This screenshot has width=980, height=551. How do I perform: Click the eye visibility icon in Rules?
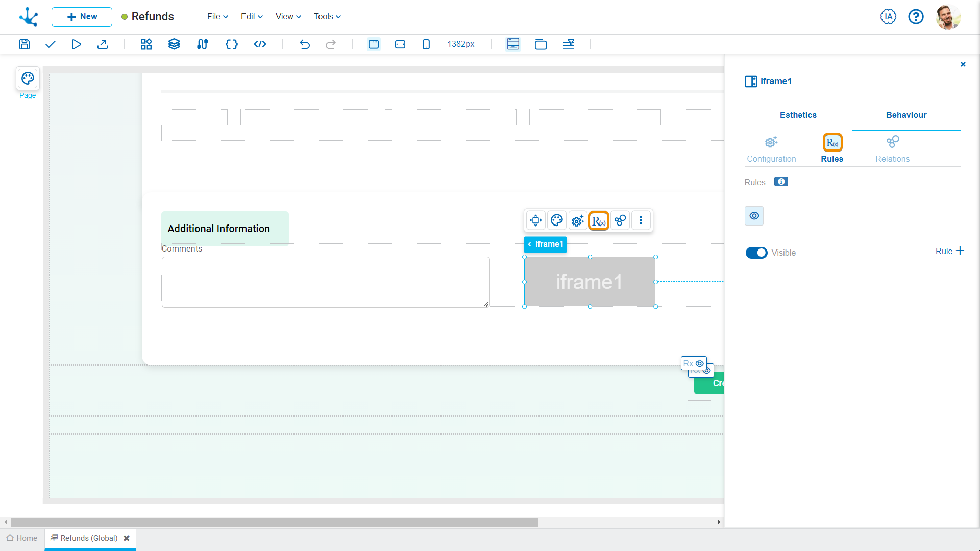[754, 215]
